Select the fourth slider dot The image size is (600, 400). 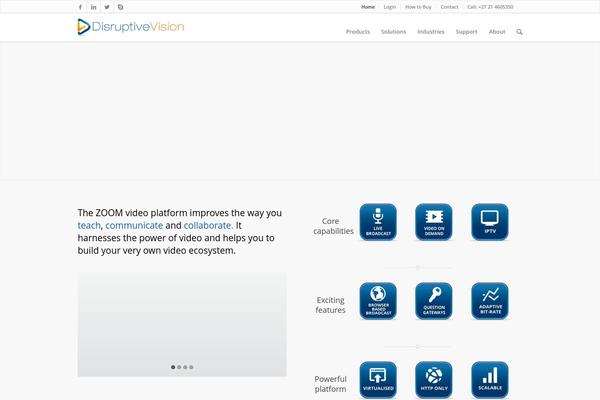coord(191,367)
